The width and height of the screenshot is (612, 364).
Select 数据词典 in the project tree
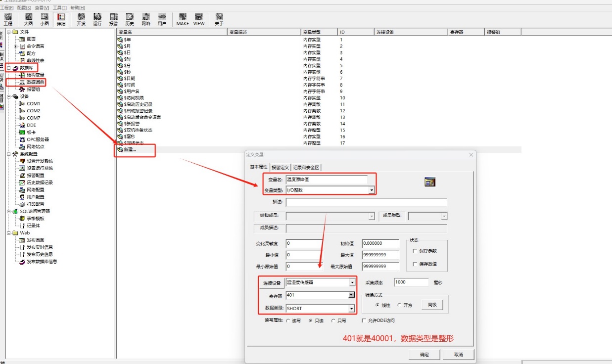(35, 82)
